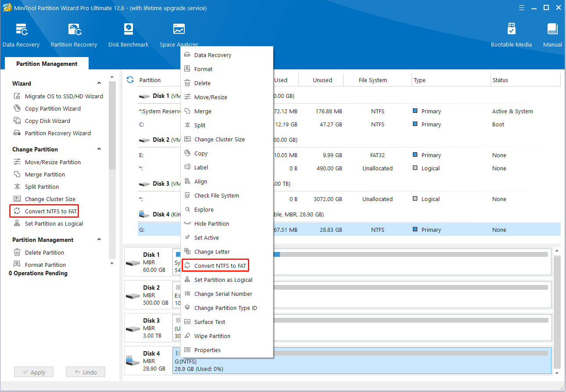Select Disk 2 unallocated 490.00 GB row
This screenshot has height=392, width=566.
point(349,168)
